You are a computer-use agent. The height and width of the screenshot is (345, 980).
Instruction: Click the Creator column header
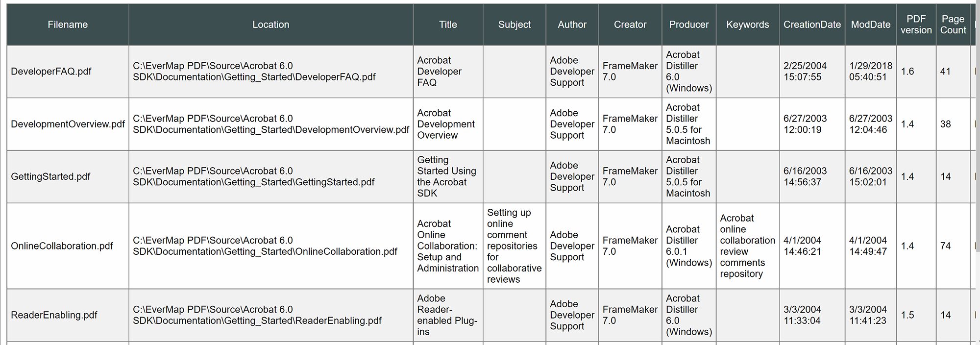[630, 25]
